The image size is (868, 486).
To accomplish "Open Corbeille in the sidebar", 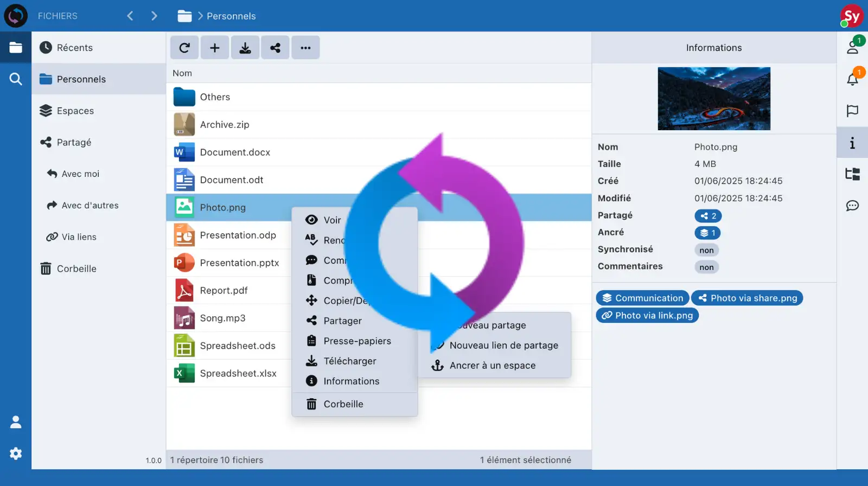I will 99,268.
